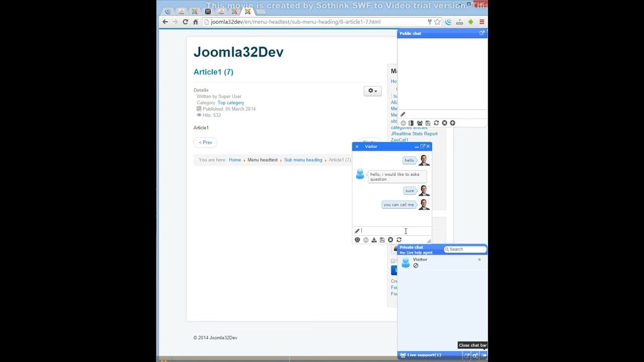Click download icon in Visitor chat toolbar
The height and width of the screenshot is (362, 644).
pos(374,240)
